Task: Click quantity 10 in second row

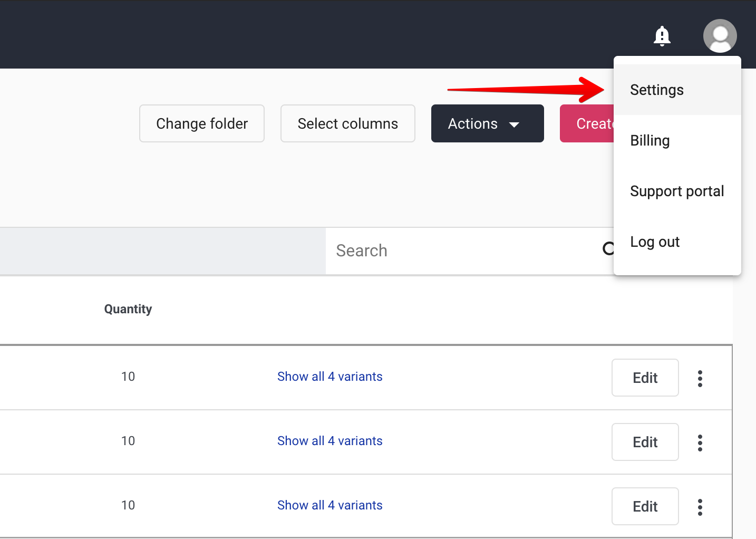Action: tap(128, 441)
